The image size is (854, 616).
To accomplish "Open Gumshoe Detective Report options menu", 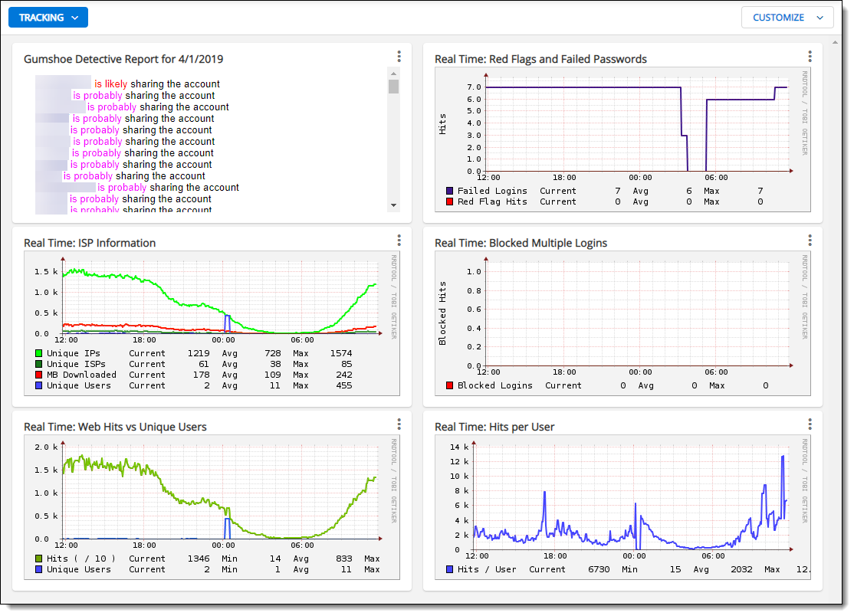I will [x=399, y=57].
